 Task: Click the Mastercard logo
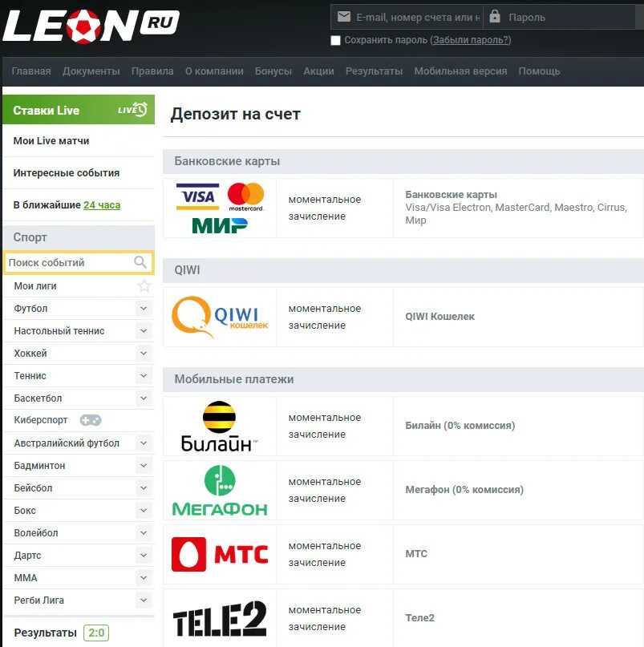click(245, 196)
